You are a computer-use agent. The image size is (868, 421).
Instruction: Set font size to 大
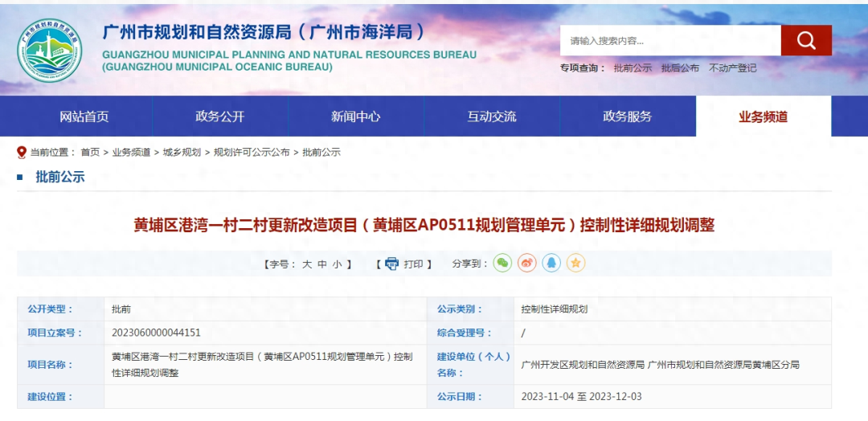[307, 264]
